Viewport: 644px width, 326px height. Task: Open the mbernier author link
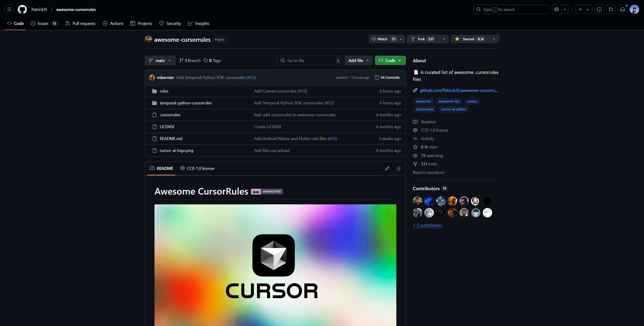[x=165, y=78]
